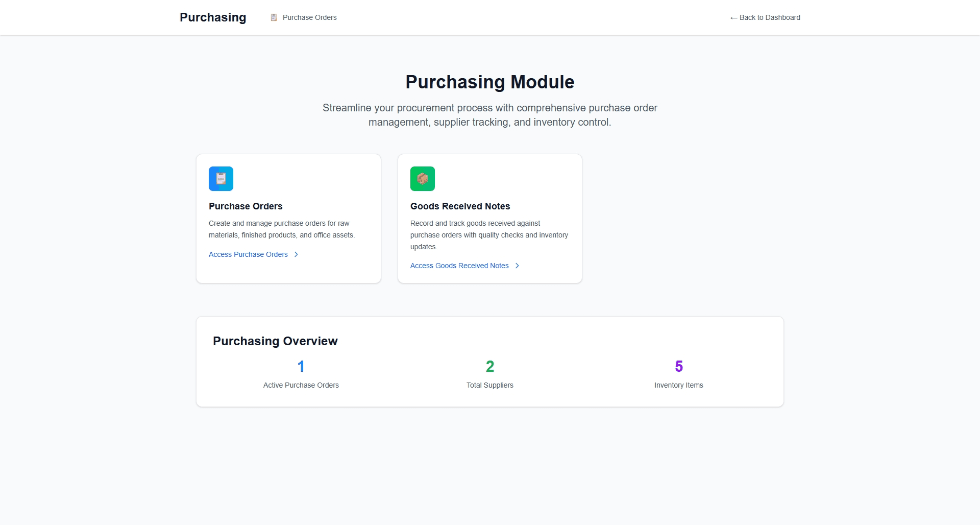Image resolution: width=980 pixels, height=525 pixels.
Task: Click Back to Dashboard in the header
Action: point(769,17)
